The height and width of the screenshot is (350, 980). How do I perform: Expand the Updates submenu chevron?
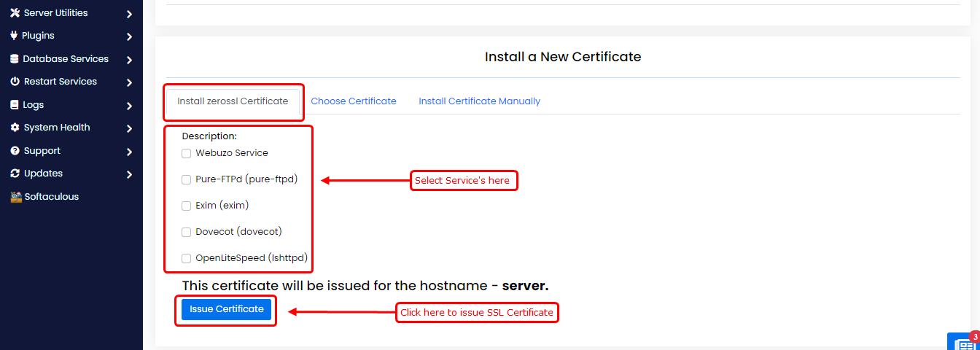pyautogui.click(x=129, y=174)
